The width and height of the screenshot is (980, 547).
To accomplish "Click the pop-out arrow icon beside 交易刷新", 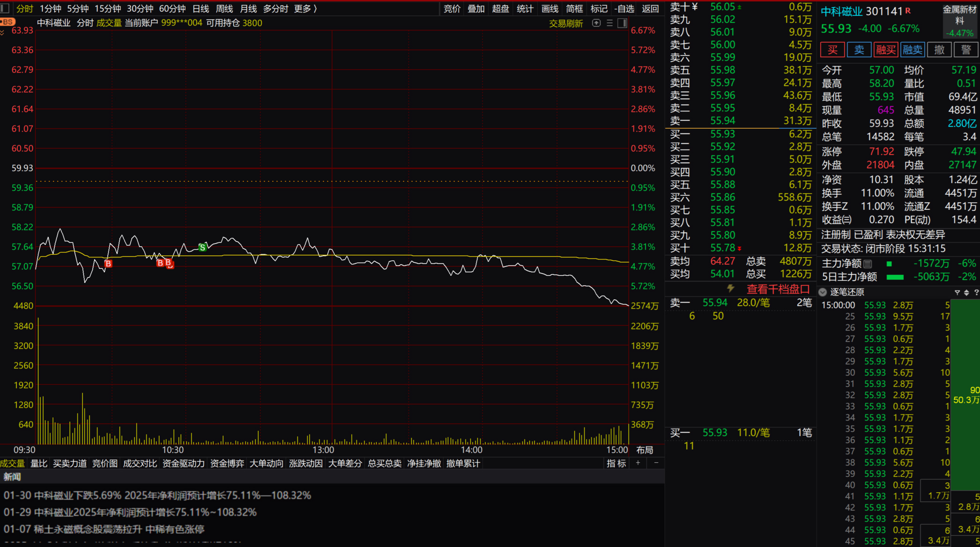I will 596,23.
